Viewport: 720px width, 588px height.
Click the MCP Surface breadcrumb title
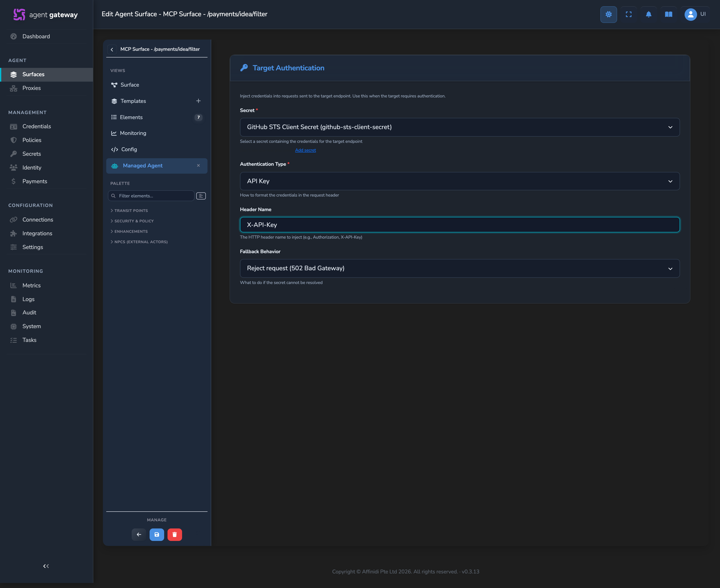click(x=160, y=49)
